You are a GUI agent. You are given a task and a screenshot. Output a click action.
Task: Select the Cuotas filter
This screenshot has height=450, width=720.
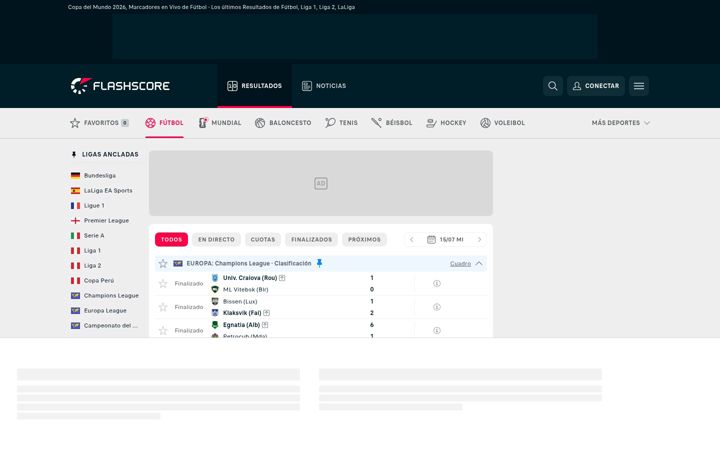point(263,240)
